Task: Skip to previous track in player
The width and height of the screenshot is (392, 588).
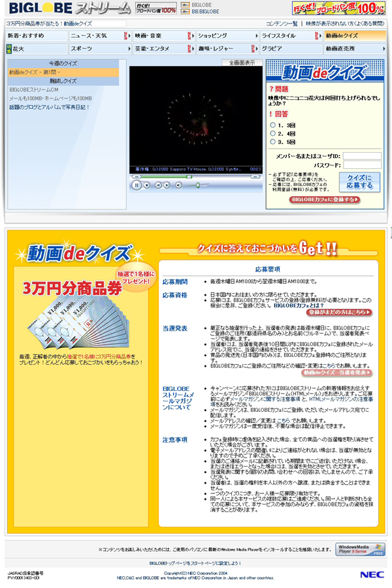Action: pyautogui.click(x=159, y=185)
